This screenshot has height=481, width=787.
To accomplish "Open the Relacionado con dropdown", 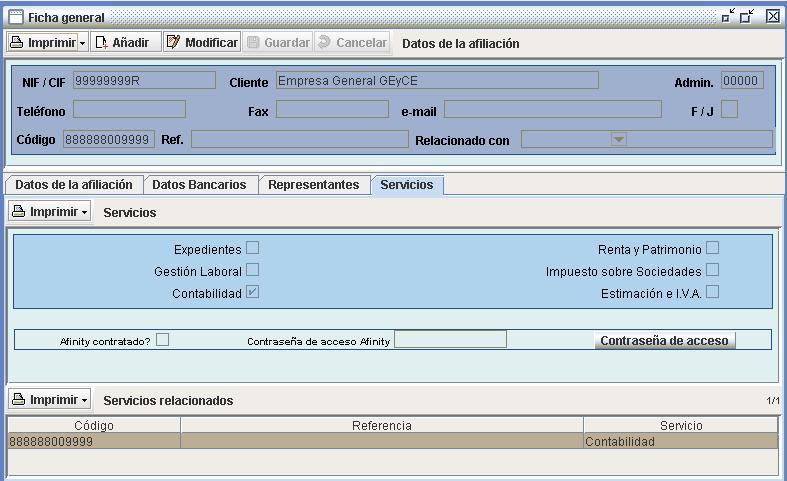I will (618, 139).
